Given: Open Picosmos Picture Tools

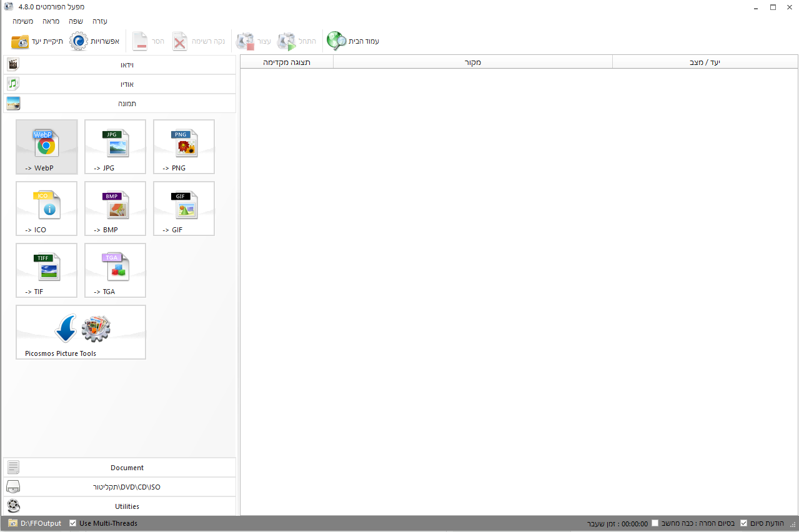Looking at the screenshot, I should pyautogui.click(x=81, y=332).
